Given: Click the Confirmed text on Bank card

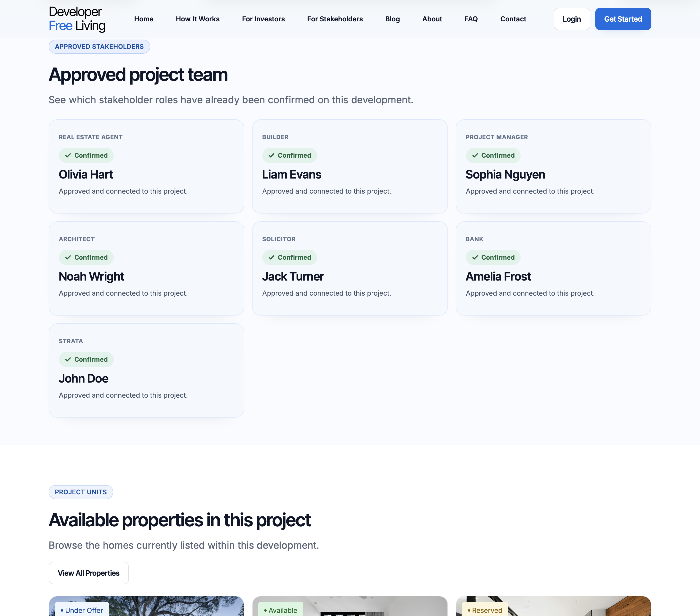Looking at the screenshot, I should [x=498, y=257].
